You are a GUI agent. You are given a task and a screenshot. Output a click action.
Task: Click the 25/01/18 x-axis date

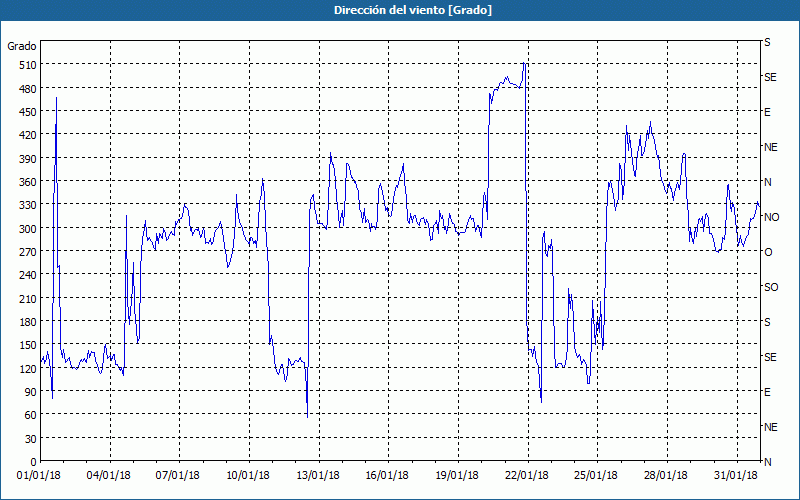click(596, 476)
